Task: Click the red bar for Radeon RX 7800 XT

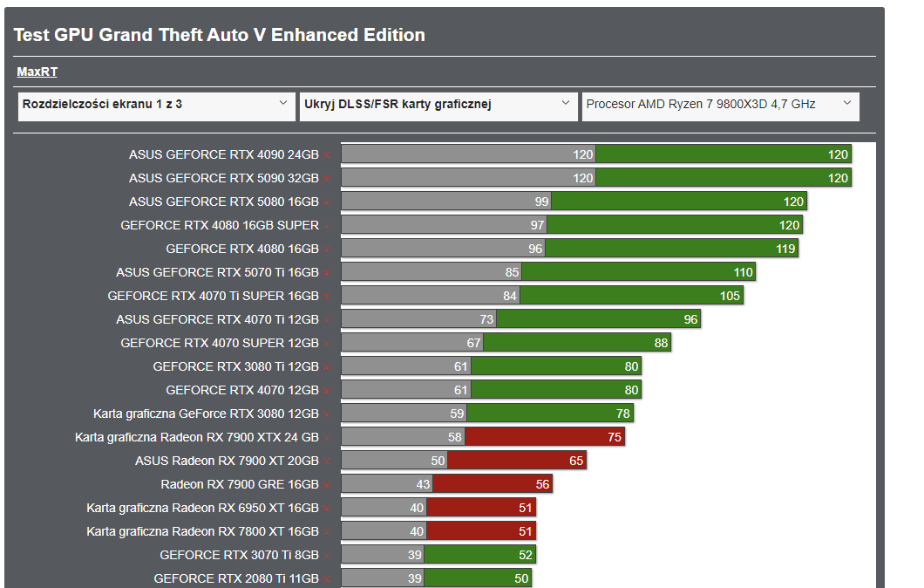Action: (480, 531)
